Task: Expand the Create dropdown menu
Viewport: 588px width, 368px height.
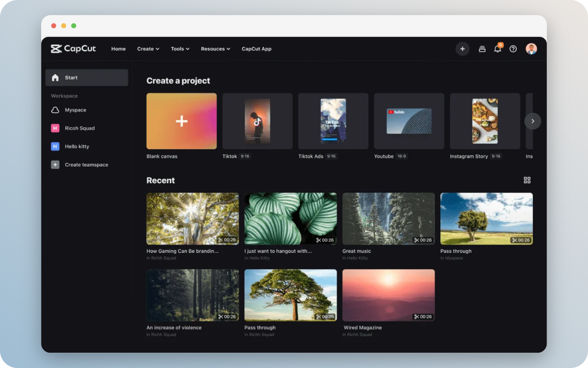Action: (x=148, y=49)
